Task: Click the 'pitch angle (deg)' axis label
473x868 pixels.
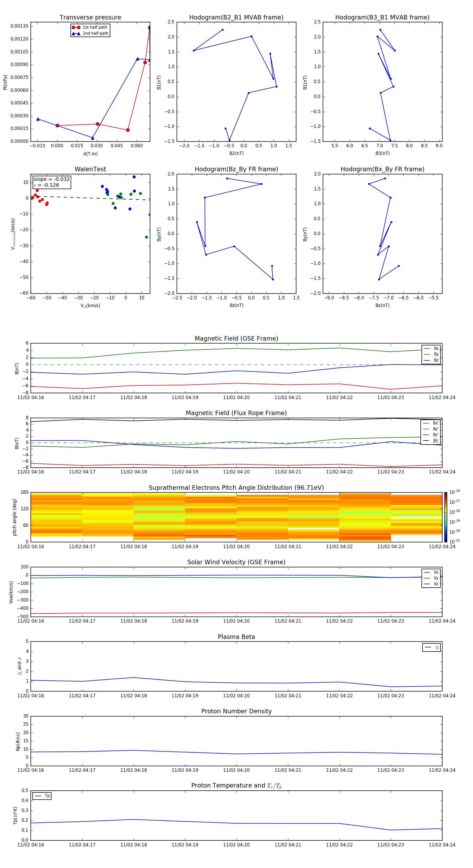Action: [14, 517]
